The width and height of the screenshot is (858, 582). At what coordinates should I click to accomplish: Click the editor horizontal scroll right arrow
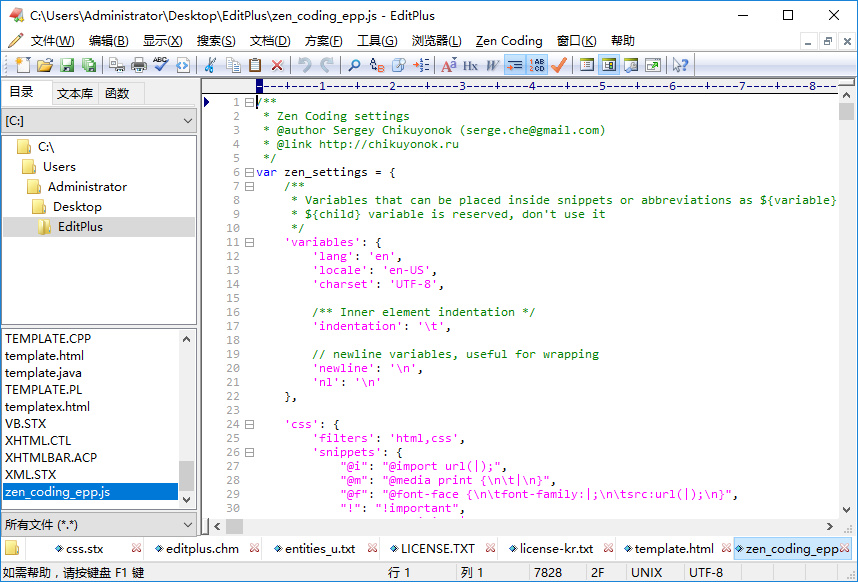pos(830,527)
